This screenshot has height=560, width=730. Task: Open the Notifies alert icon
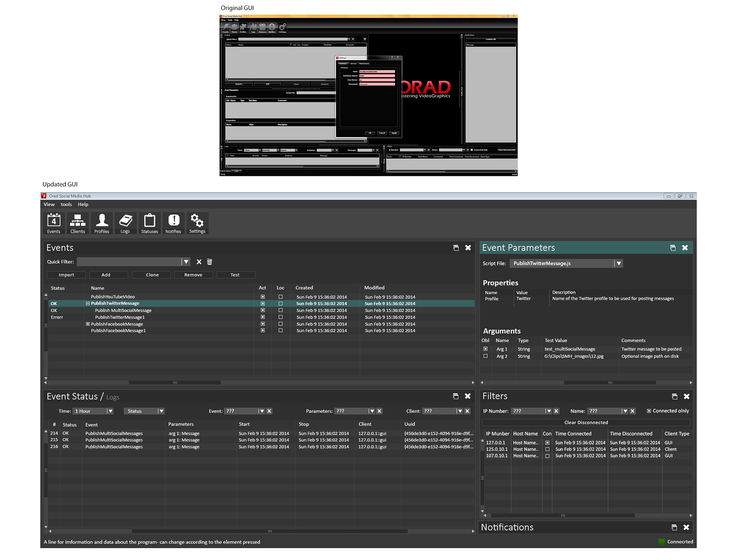(173, 223)
